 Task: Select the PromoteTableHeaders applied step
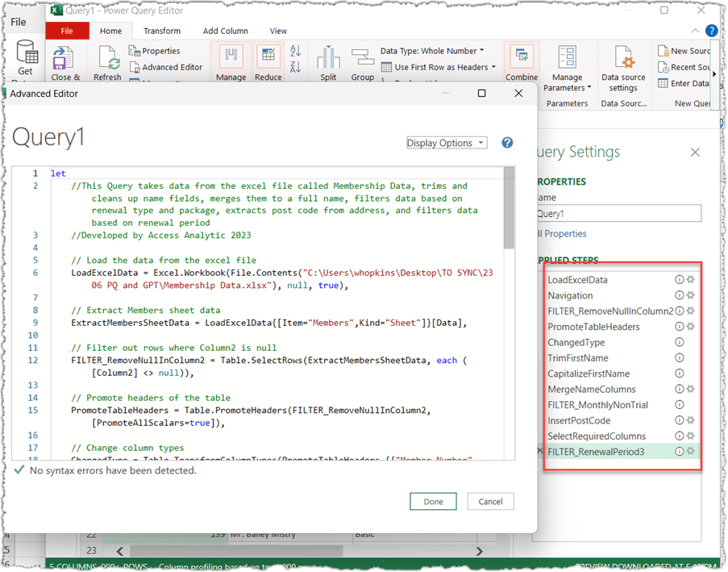pyautogui.click(x=593, y=327)
